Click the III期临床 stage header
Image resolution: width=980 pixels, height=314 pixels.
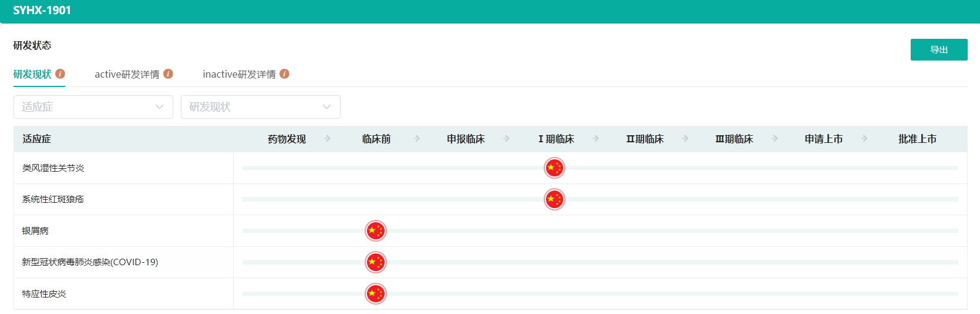(734, 139)
